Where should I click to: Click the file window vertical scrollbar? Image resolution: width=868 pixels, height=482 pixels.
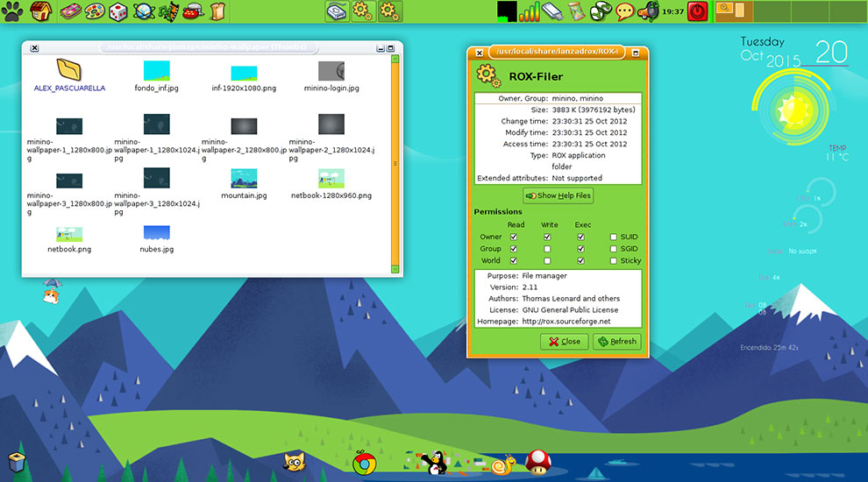395,164
